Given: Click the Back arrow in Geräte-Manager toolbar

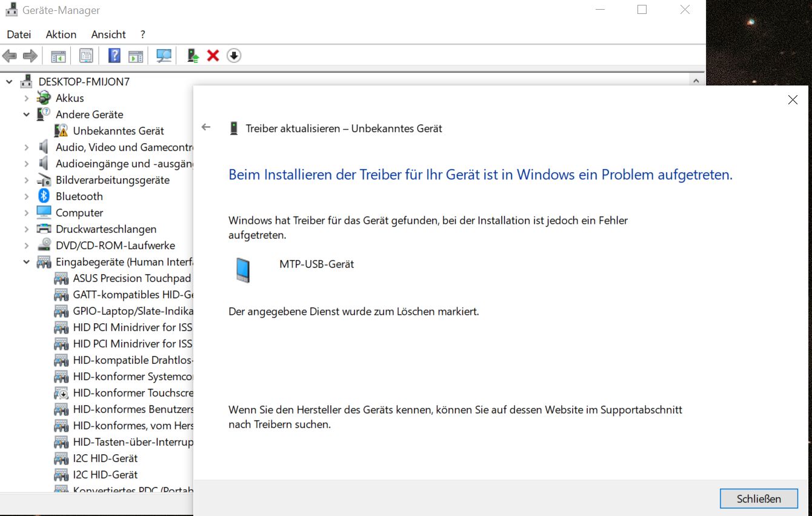Looking at the screenshot, I should [x=10, y=56].
